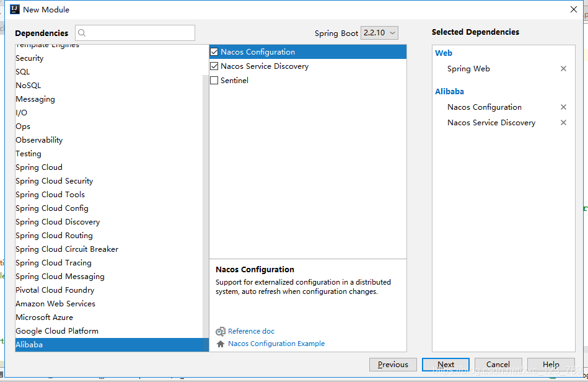
Task: Select the NoSQL category
Action: [x=109, y=85]
